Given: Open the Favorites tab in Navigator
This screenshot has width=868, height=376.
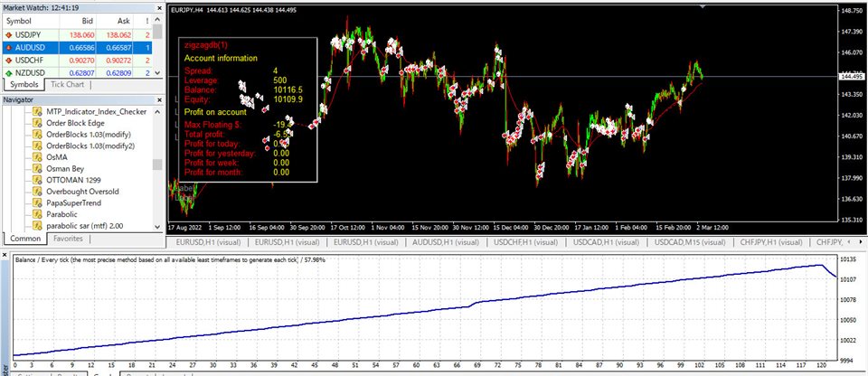Looking at the screenshot, I should [x=70, y=240].
